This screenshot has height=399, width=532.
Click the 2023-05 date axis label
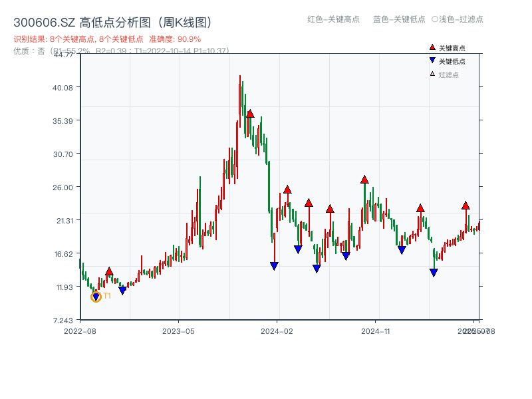click(x=178, y=331)
